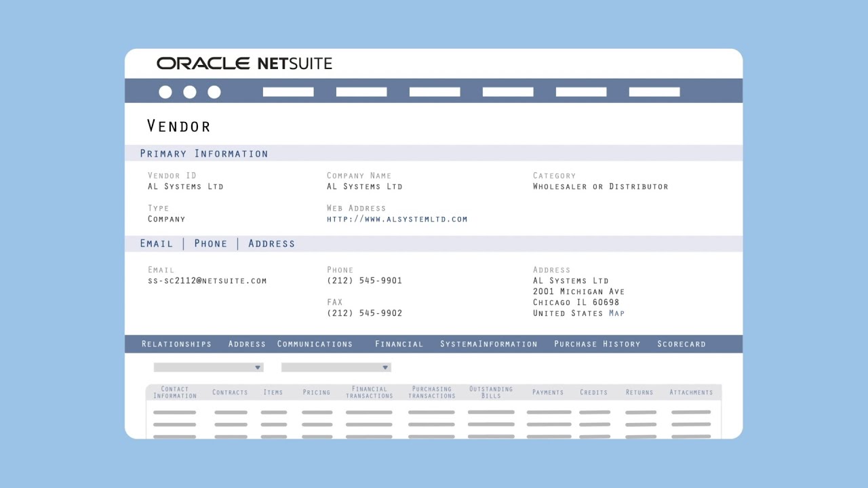This screenshot has width=868, height=488.
Task: Click the Payments column header
Action: pos(548,392)
